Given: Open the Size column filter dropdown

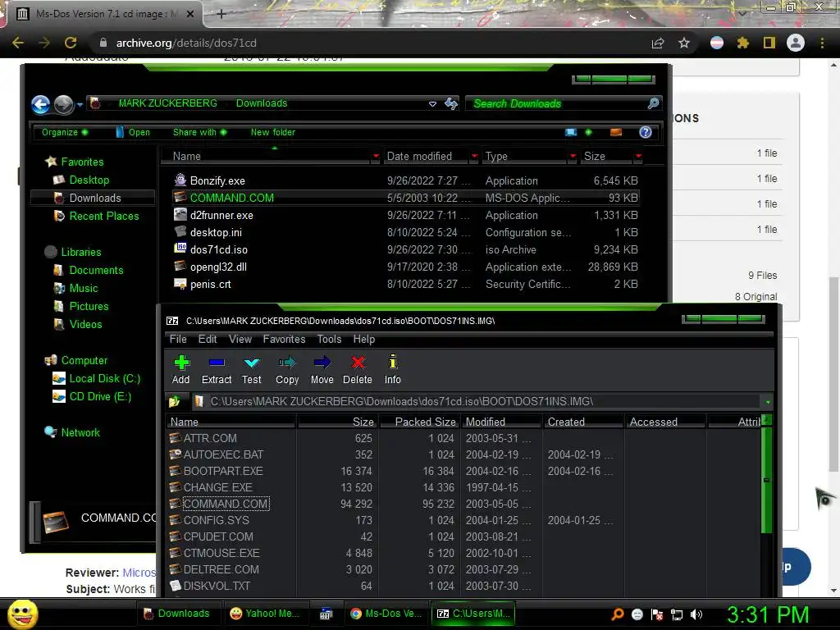Looking at the screenshot, I should click(638, 157).
